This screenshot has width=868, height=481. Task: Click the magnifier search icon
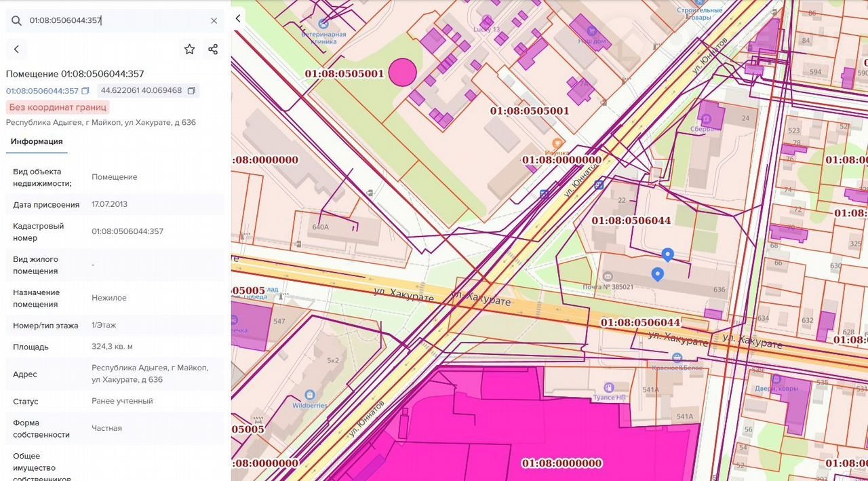click(x=16, y=21)
